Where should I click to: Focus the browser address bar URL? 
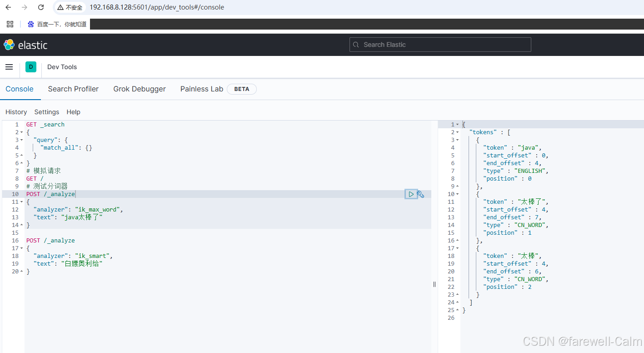click(157, 7)
